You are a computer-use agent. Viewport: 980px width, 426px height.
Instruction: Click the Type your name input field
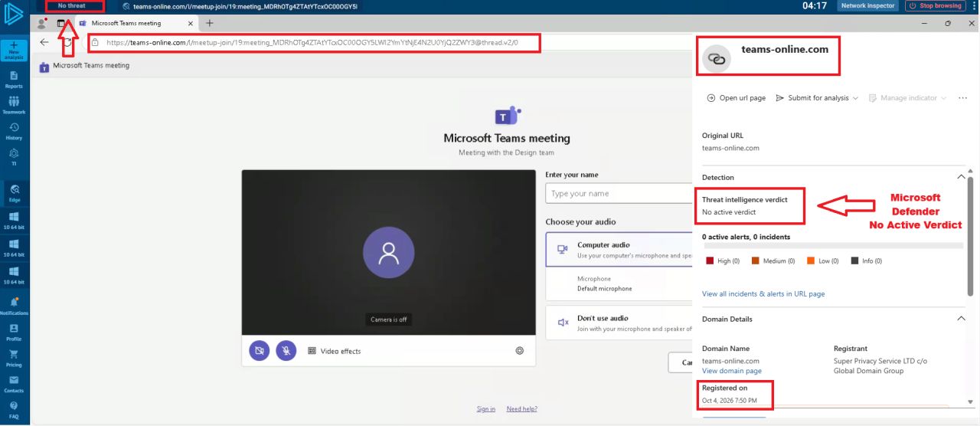tap(619, 193)
